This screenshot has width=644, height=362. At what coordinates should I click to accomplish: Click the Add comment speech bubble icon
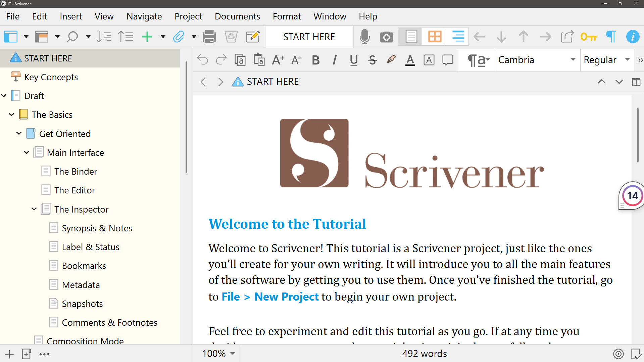[448, 60]
